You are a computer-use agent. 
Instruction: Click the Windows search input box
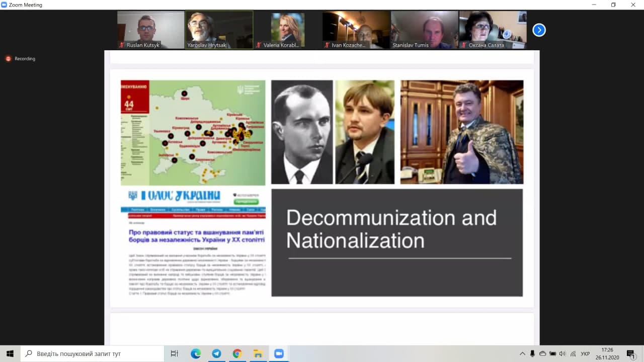tap(93, 353)
